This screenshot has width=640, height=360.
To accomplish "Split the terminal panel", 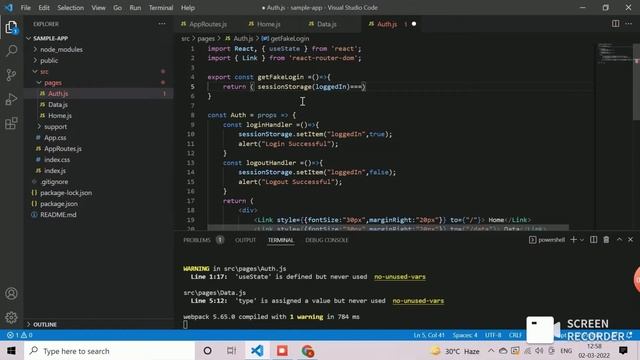I will click(594, 240).
